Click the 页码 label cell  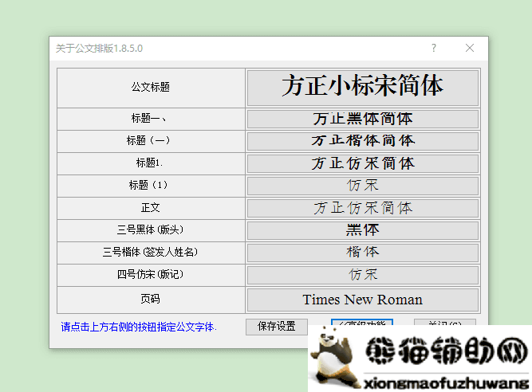pyautogui.click(x=151, y=300)
